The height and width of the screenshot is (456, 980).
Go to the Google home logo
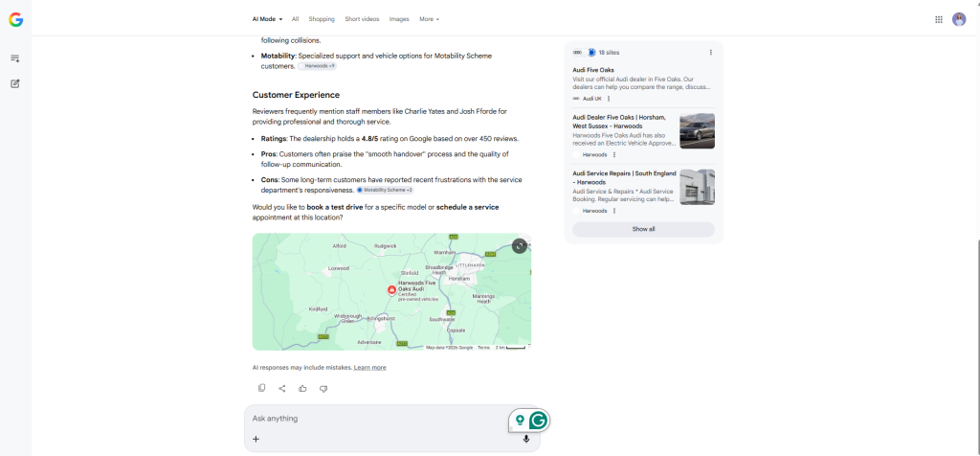pos(15,19)
